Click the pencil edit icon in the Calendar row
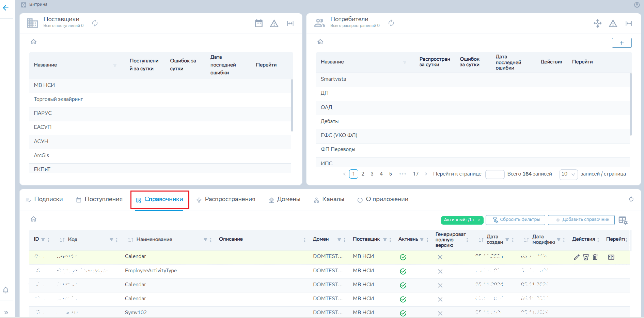The image size is (644, 318). (x=576, y=257)
